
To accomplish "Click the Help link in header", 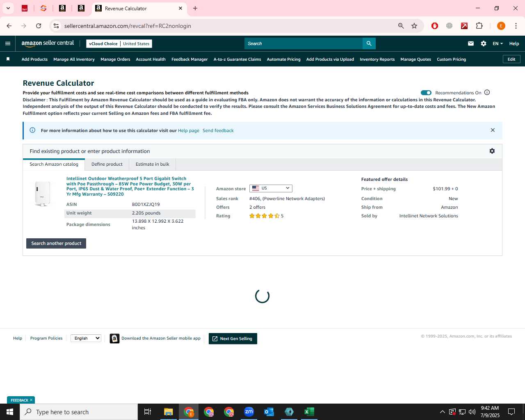I will point(514,43).
